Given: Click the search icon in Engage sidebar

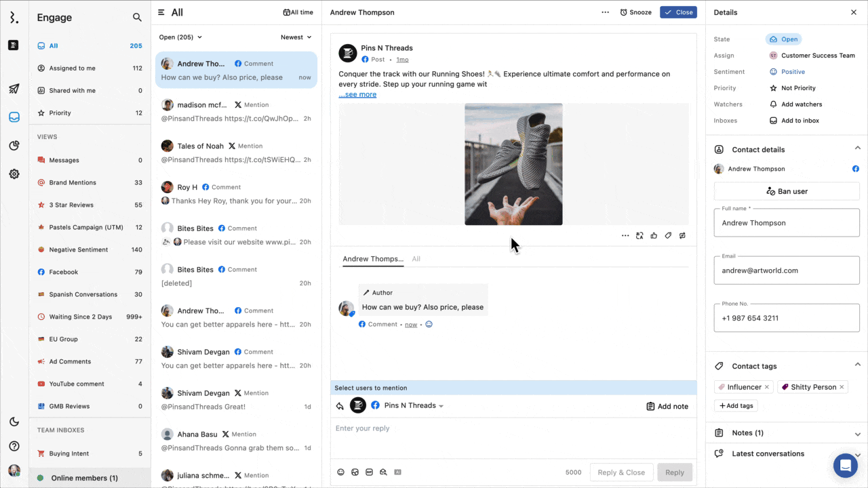Looking at the screenshot, I should [137, 18].
